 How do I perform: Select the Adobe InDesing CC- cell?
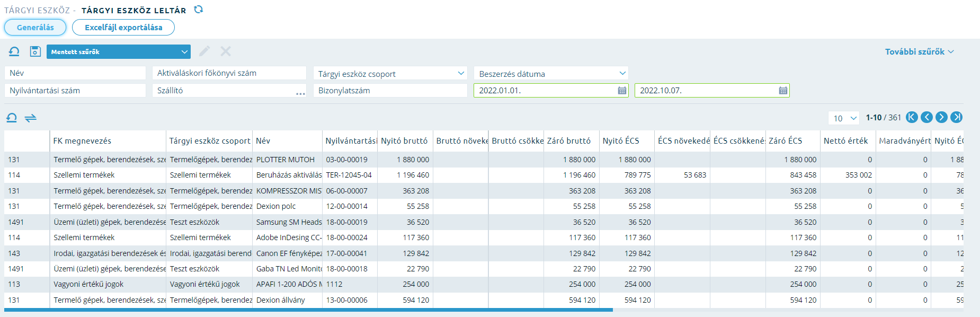click(287, 237)
